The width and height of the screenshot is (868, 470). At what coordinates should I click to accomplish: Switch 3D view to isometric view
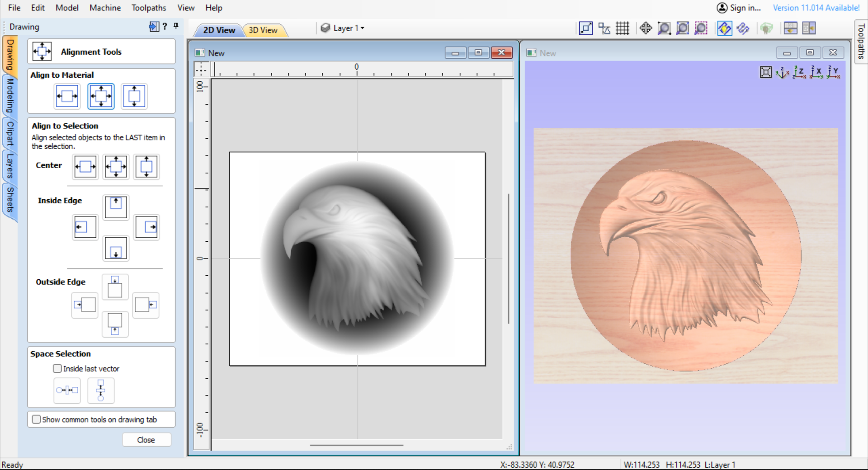[x=783, y=72]
